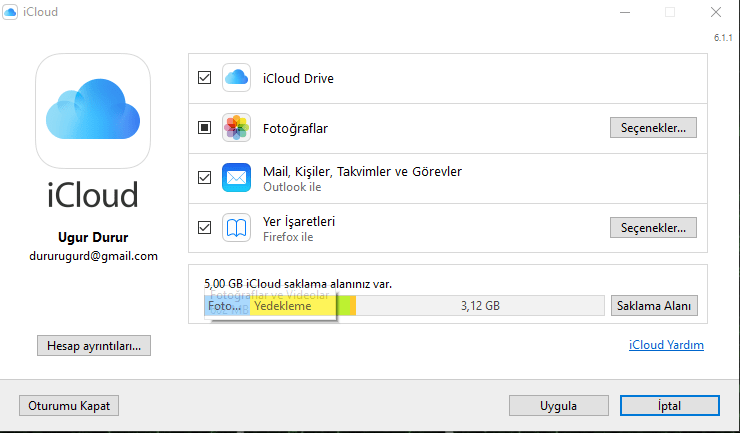Click the blue Foto storage bar segment
This screenshot has height=433, width=740.
click(x=225, y=307)
